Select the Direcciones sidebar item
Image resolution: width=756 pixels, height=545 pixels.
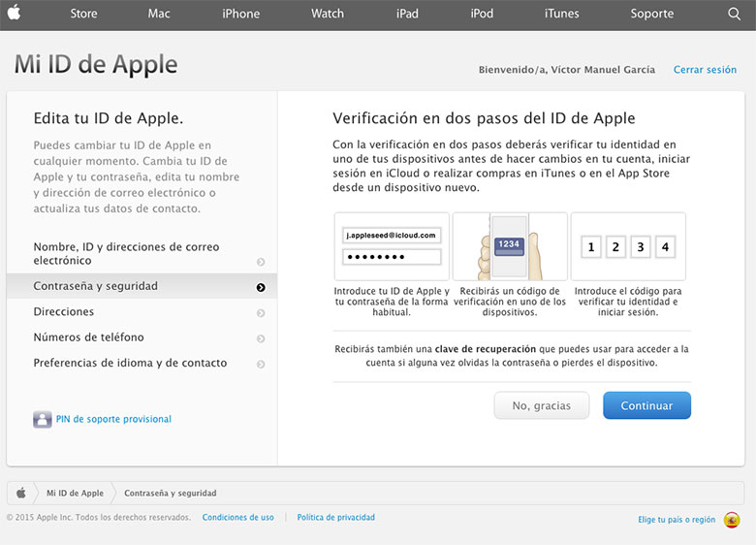(142, 311)
